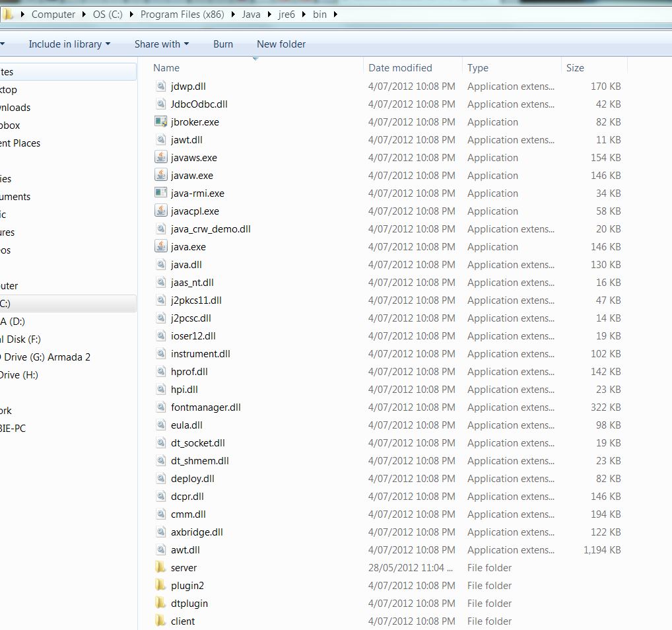Click the hprof.dll file icon
672x630 pixels.
tap(160, 371)
